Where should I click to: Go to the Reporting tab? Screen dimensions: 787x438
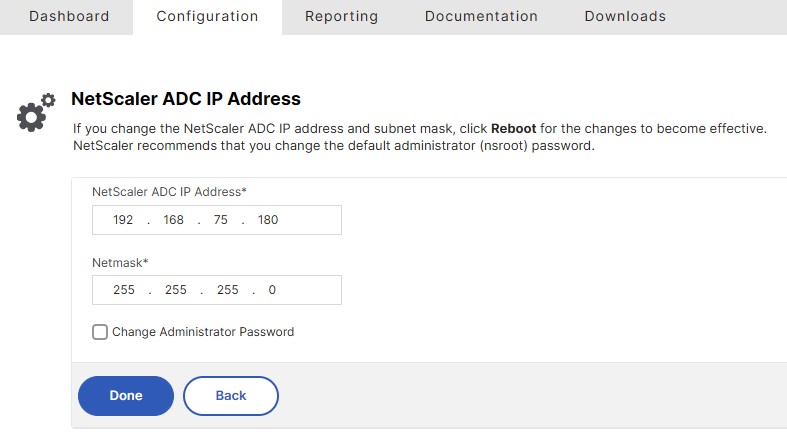341,16
